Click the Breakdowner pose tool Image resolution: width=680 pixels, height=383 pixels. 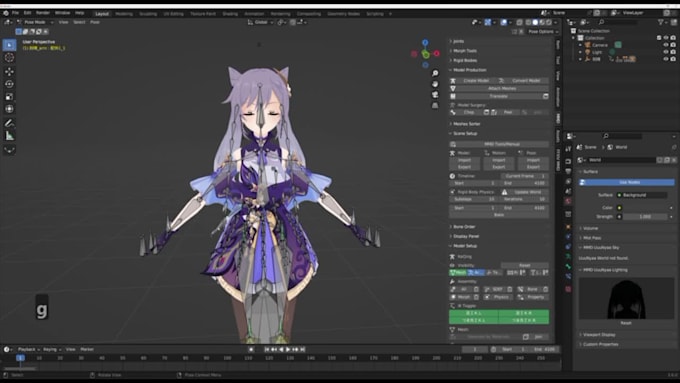pyautogui.click(x=9, y=150)
